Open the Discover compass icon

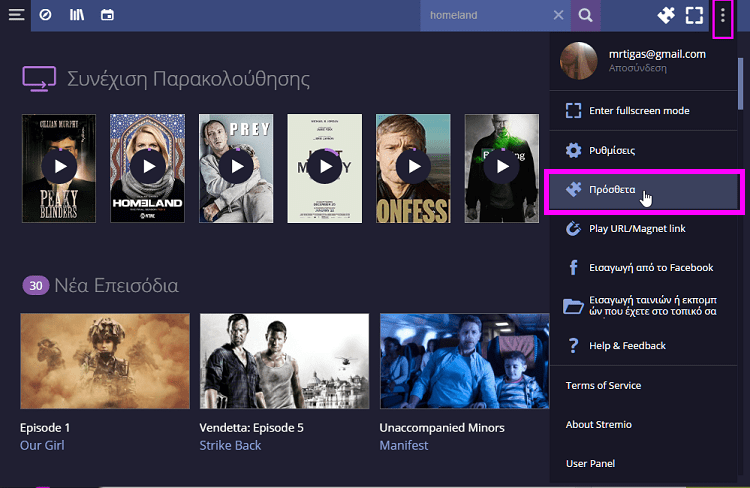pos(45,15)
